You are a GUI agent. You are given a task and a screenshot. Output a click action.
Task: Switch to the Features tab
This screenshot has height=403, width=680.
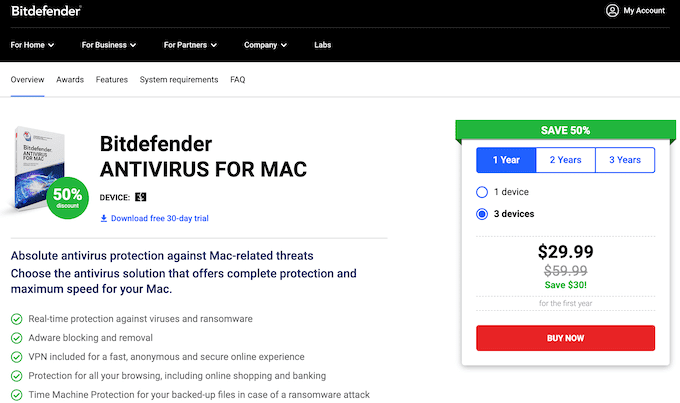coord(111,79)
